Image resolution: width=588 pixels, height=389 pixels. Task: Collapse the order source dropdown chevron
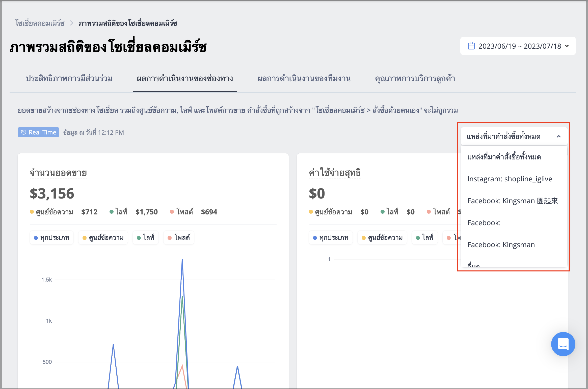tap(559, 136)
